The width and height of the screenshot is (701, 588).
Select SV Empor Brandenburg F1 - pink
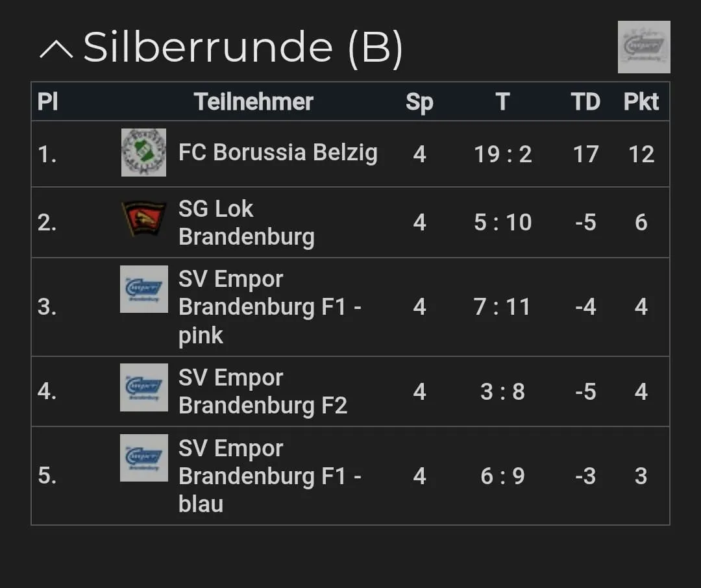tap(269, 307)
